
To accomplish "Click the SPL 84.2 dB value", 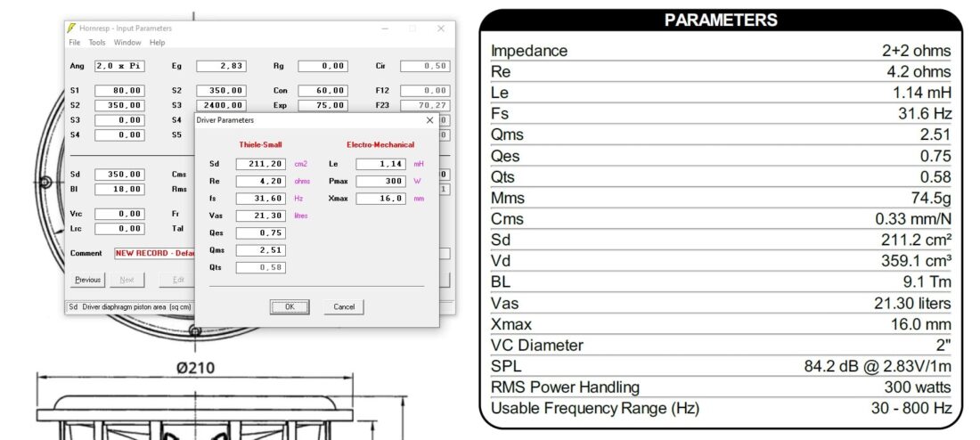I will tap(878, 367).
